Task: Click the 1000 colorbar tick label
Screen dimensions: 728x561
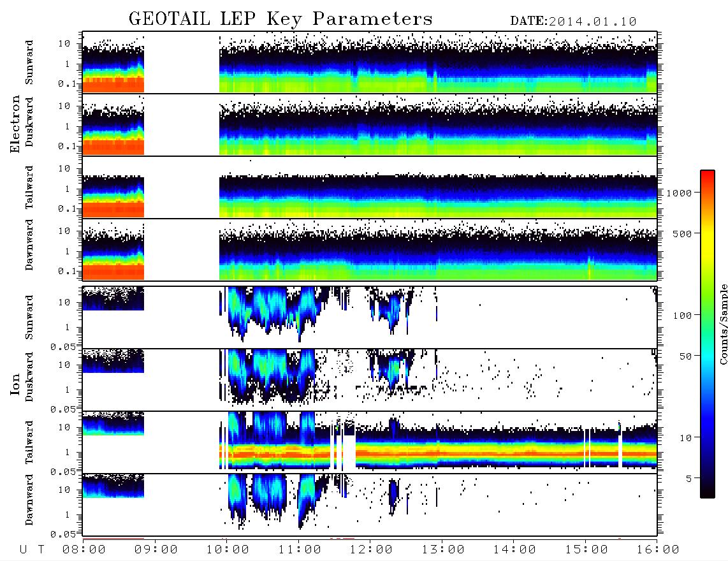Action: tap(680, 193)
